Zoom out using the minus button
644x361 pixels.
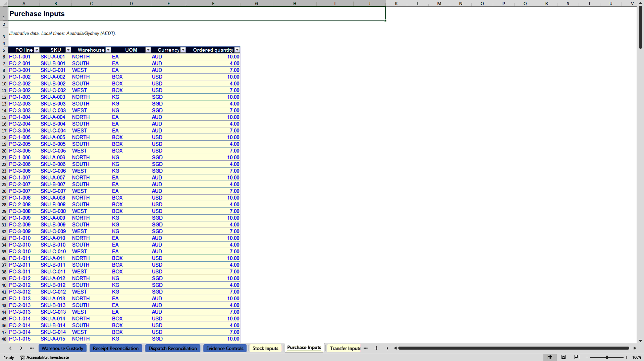tap(587, 357)
